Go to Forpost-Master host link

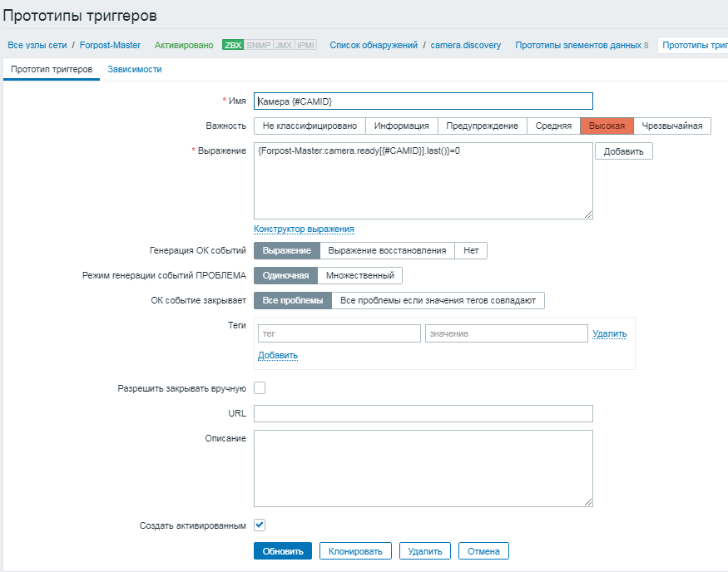point(110,45)
